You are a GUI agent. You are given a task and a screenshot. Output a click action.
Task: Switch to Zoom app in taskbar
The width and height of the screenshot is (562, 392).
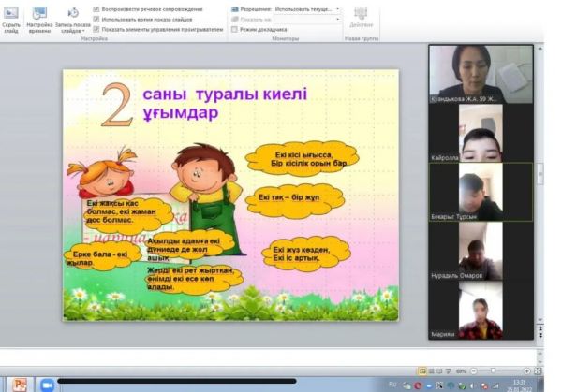(x=45, y=385)
